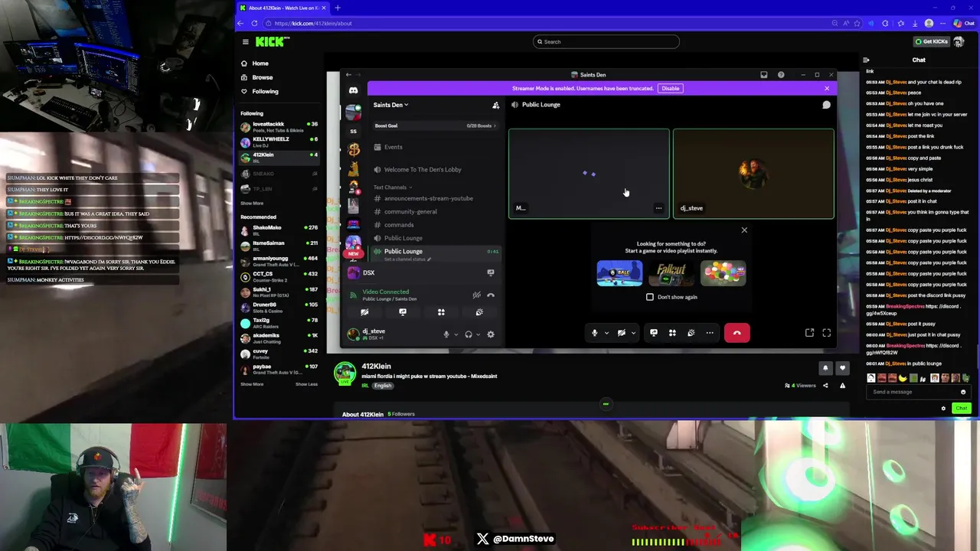Screen dimensions: 980x551
Task: Open Kick user avatar menu
Action: coord(959,42)
